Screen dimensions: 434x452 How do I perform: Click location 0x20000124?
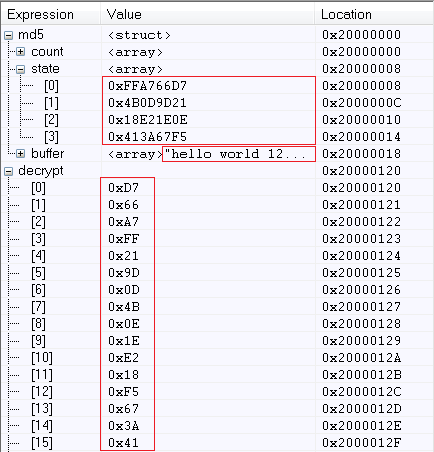(x=361, y=256)
